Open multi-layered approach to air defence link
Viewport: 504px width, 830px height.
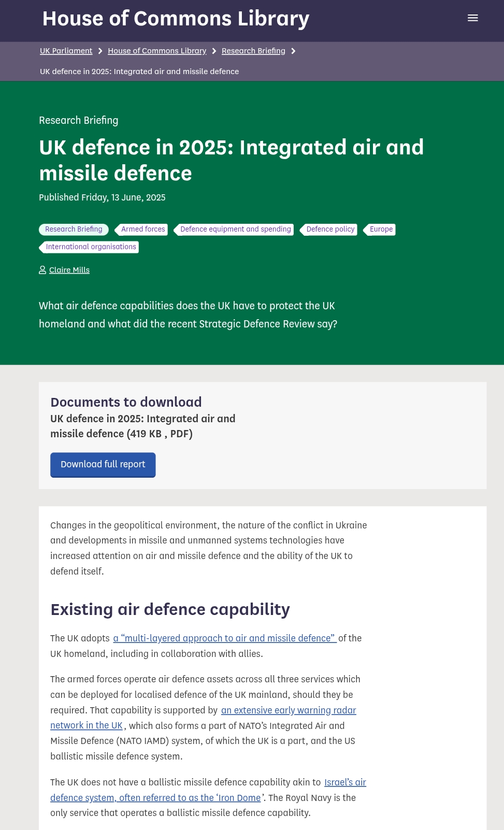pyautogui.click(x=225, y=638)
